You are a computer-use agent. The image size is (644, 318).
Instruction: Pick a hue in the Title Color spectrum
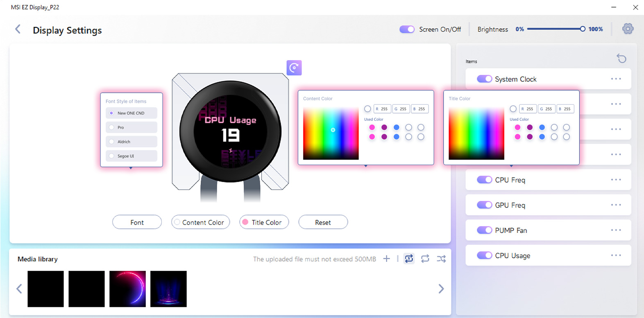476,134
